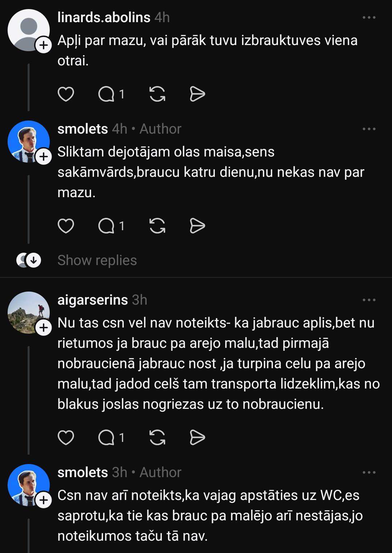This screenshot has width=392, height=553.
Task: Share linards.abolins' comment via send icon
Action: coord(197,94)
